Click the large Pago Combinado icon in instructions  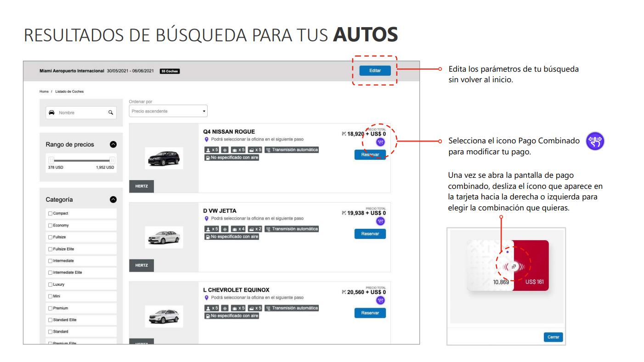[x=595, y=141]
